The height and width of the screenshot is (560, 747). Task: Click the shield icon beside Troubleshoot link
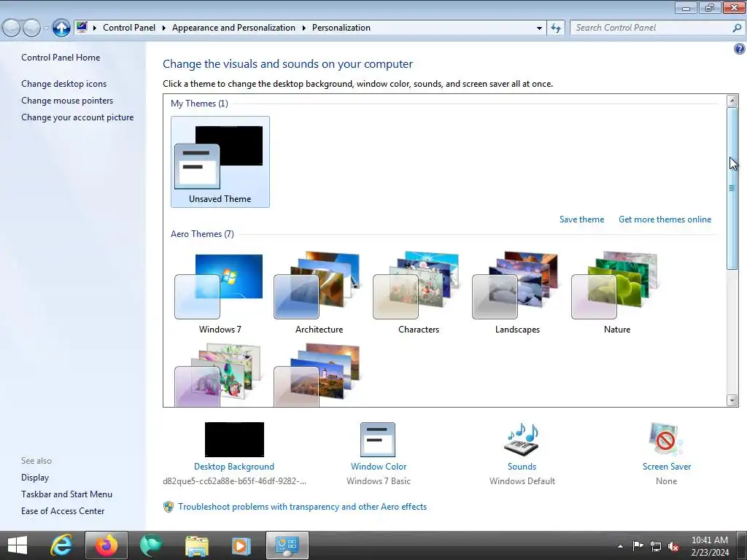point(169,507)
